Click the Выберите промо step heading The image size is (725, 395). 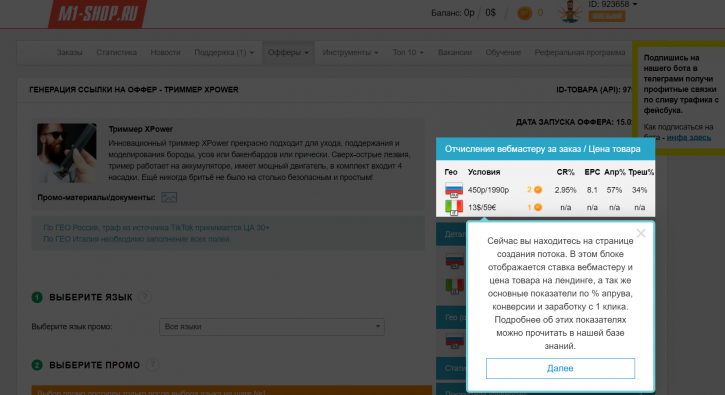(94, 365)
